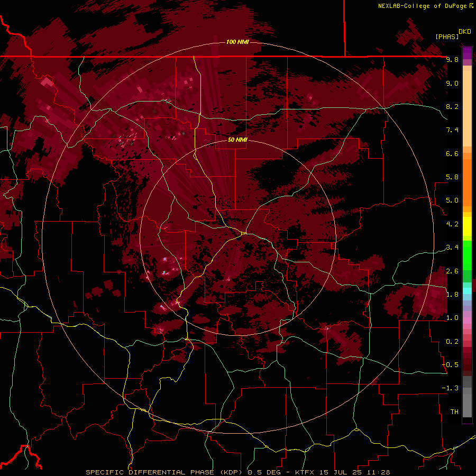Click the -0.5 scale value
Screen dimensions: 476x476
[450, 365]
